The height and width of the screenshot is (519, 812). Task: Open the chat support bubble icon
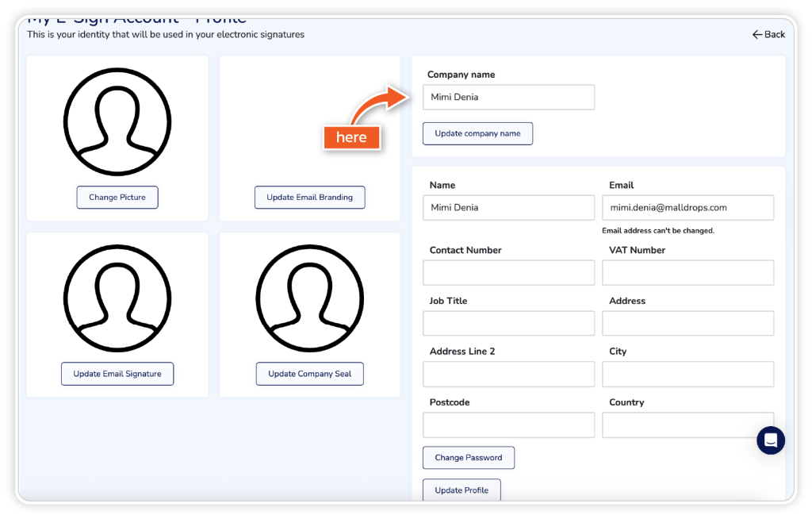coord(770,440)
